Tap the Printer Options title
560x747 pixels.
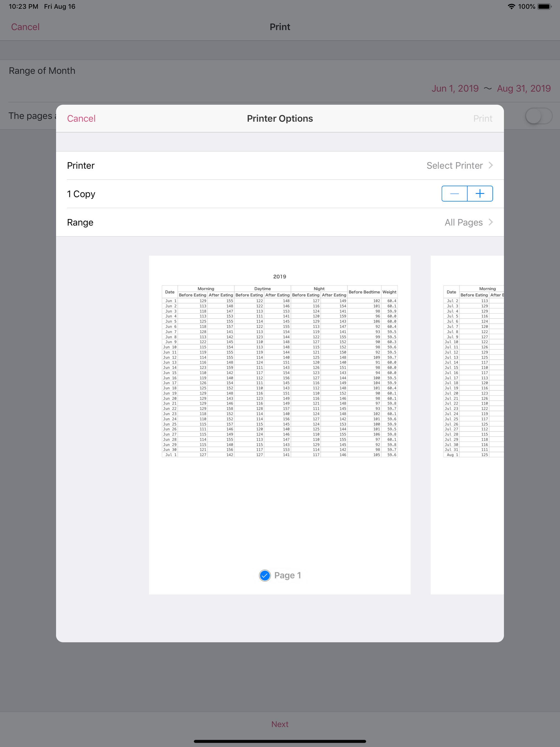coord(280,119)
